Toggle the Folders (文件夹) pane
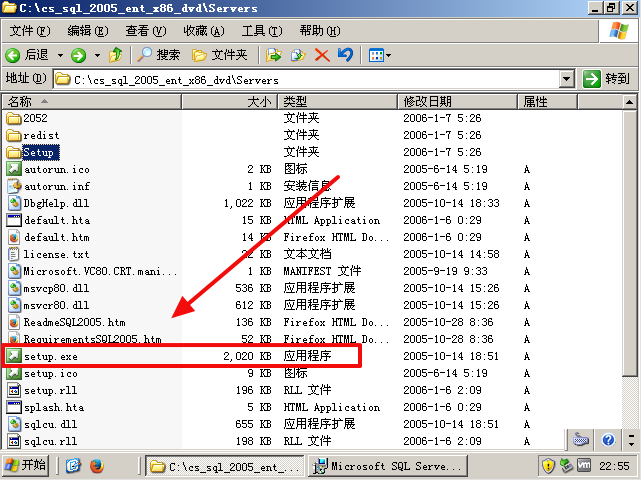Screen dimensions: 641x480 [220, 55]
